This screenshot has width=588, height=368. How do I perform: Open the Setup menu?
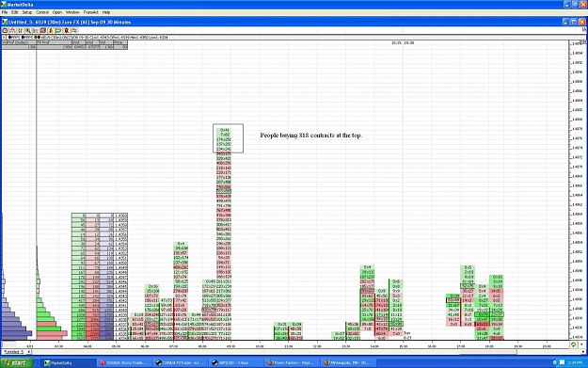pyautogui.click(x=26, y=12)
